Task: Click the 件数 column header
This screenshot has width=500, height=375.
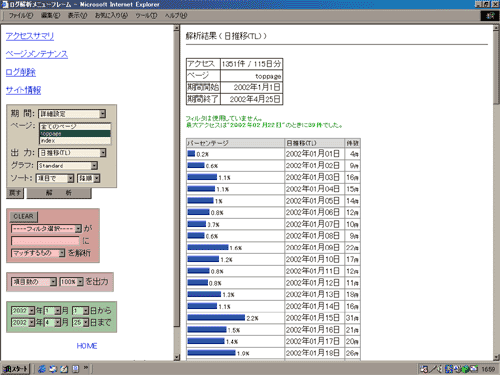Action: pyautogui.click(x=352, y=143)
